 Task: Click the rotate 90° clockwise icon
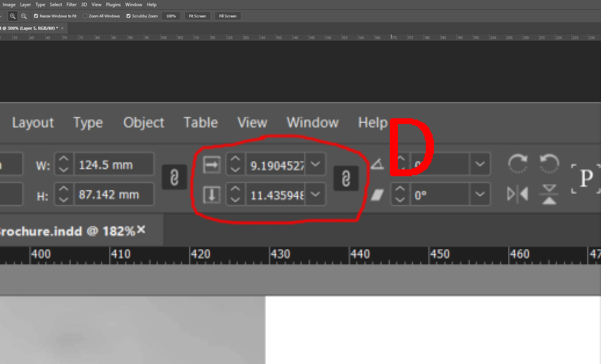pyautogui.click(x=517, y=164)
